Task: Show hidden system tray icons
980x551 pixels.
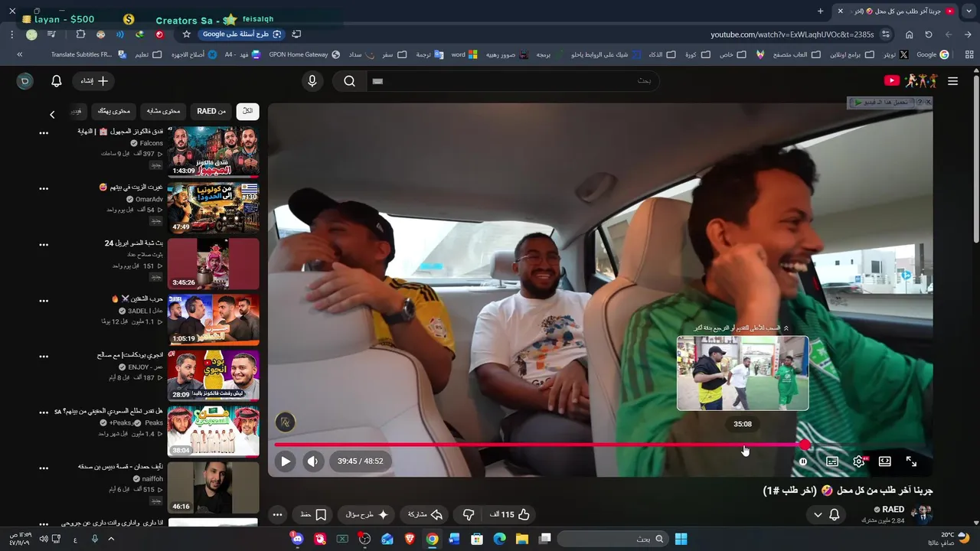Action: [111, 539]
